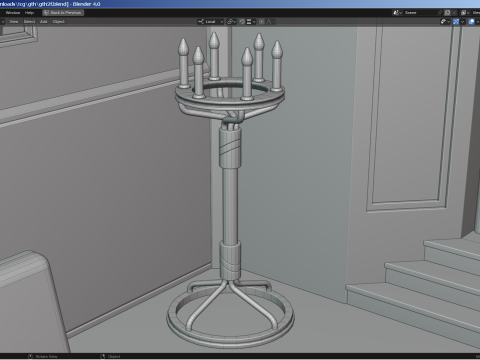Click the Back to Previous button
Image resolution: width=480 pixels, height=360 pixels.
pos(63,13)
